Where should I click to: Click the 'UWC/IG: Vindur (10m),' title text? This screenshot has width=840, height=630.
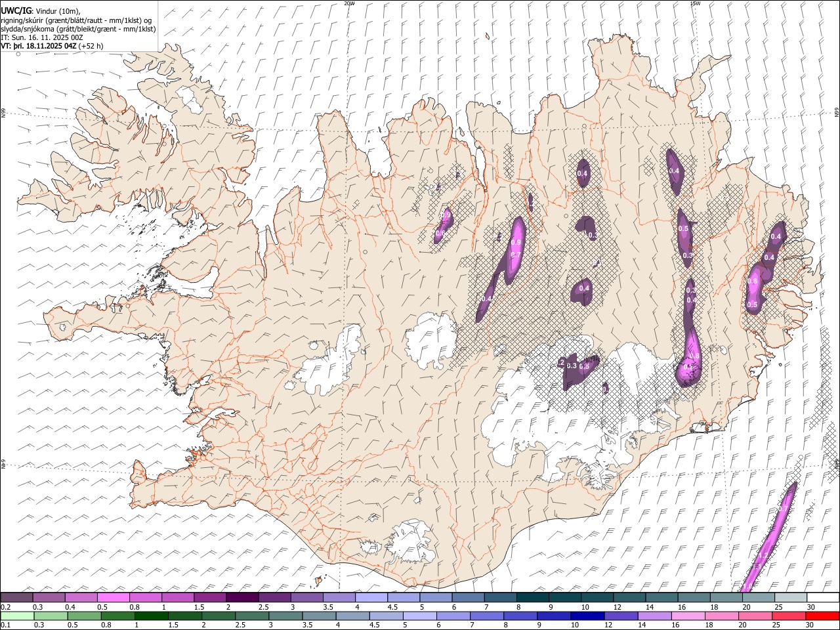tap(41, 11)
